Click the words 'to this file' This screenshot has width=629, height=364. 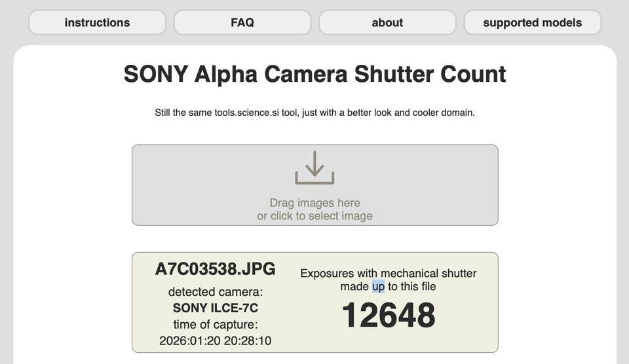point(412,286)
